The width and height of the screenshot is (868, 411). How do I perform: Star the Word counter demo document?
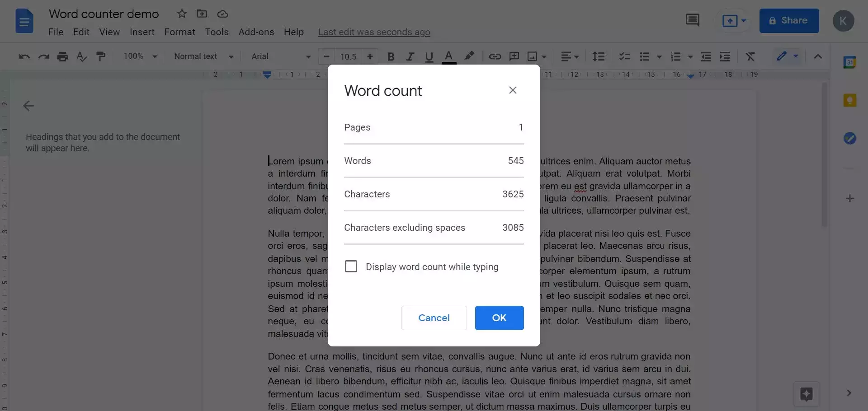click(x=182, y=14)
